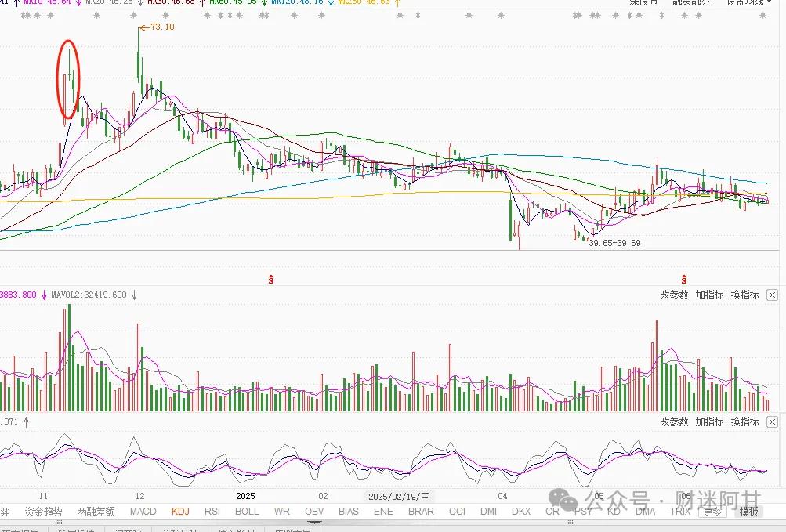Close the volume panel with its X button
This screenshot has height=532, width=786.
click(772, 295)
